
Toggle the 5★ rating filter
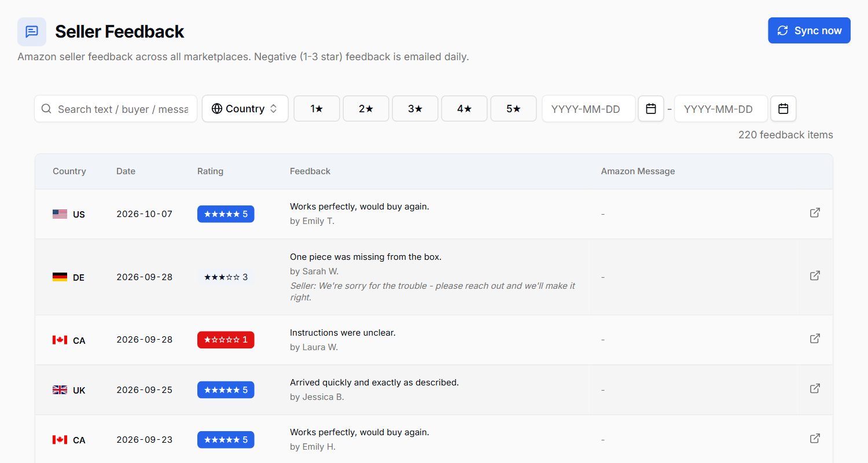(x=513, y=109)
